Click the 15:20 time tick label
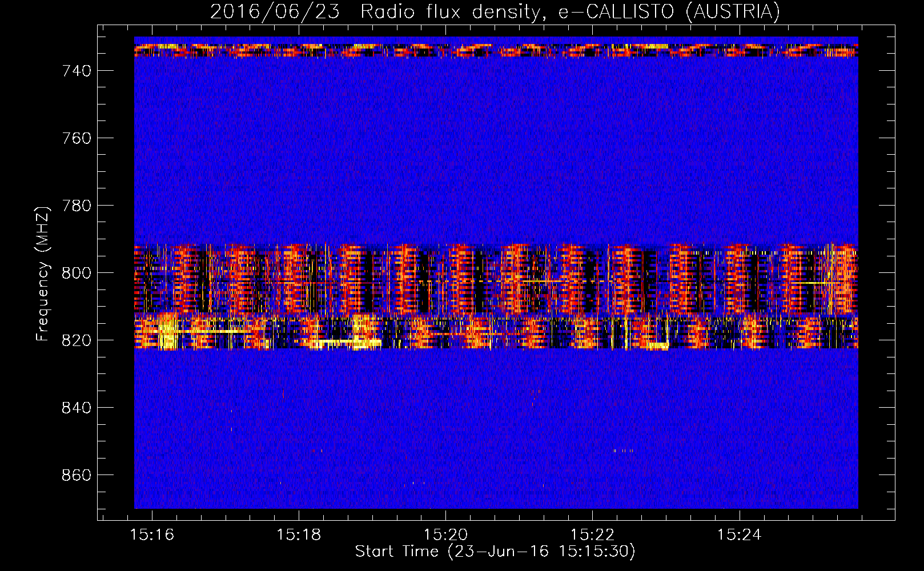 (x=445, y=534)
